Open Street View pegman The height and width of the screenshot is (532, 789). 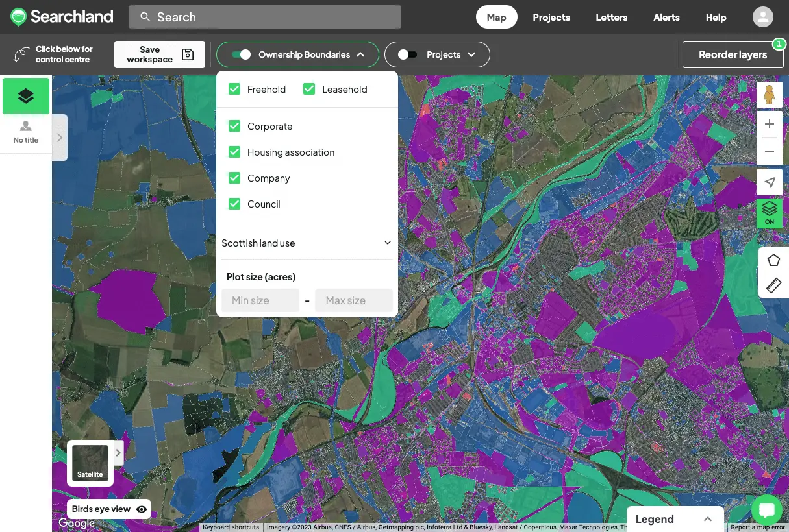click(x=770, y=95)
